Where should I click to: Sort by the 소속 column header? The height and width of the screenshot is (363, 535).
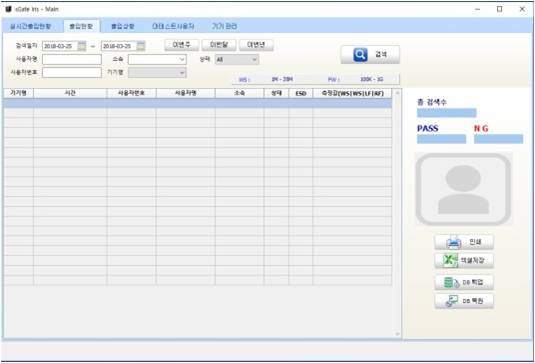pos(239,93)
